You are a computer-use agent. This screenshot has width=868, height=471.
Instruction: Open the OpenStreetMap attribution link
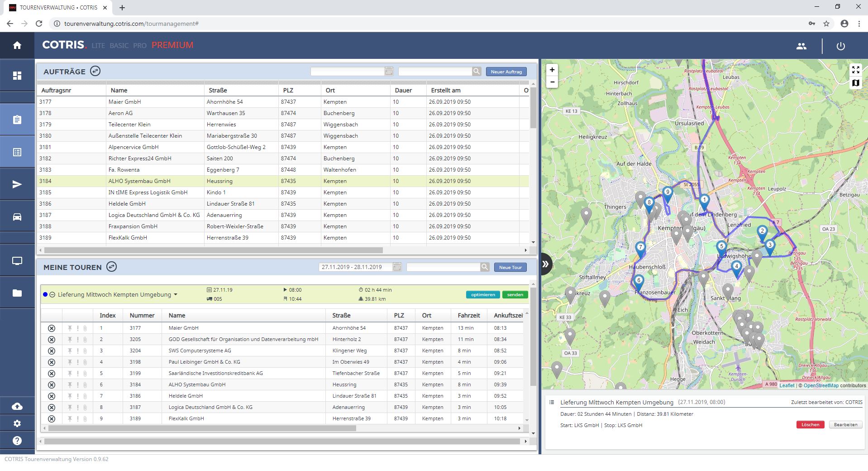coord(821,385)
